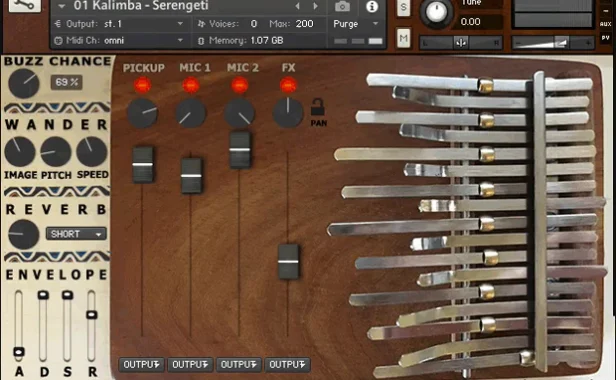Toggle the MIC 1 red LED
This screenshot has height=380, width=616.
coord(191,85)
